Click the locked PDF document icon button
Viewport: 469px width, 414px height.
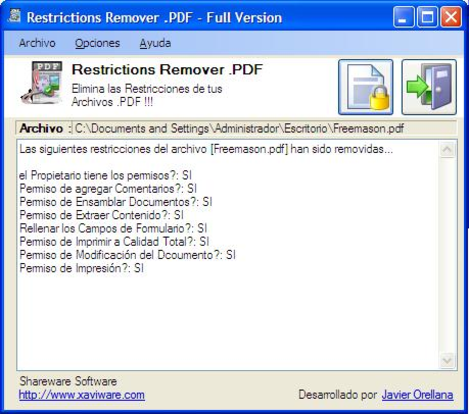click(x=366, y=87)
